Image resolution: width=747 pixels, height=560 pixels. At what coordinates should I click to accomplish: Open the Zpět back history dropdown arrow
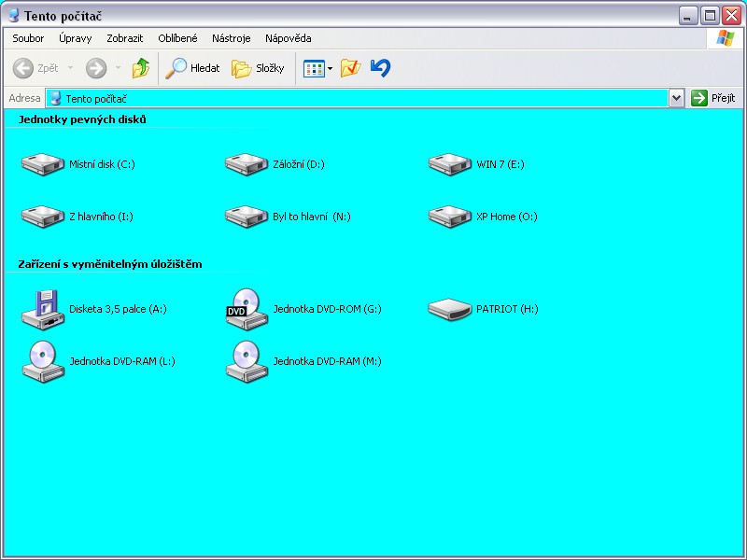(x=68, y=68)
